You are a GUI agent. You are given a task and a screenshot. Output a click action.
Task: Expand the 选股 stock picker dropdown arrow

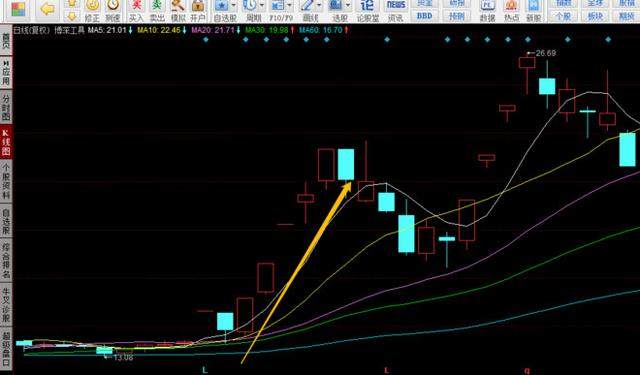pyautogui.click(x=348, y=6)
